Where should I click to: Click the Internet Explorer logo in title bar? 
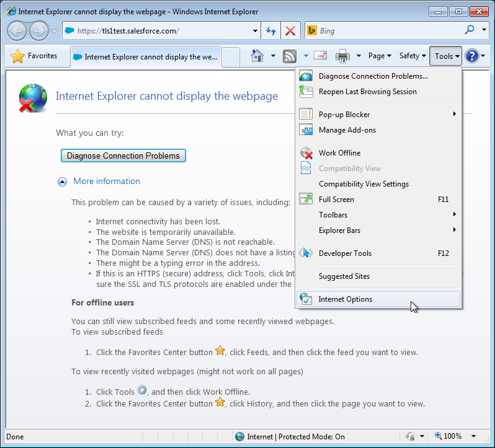(x=12, y=12)
